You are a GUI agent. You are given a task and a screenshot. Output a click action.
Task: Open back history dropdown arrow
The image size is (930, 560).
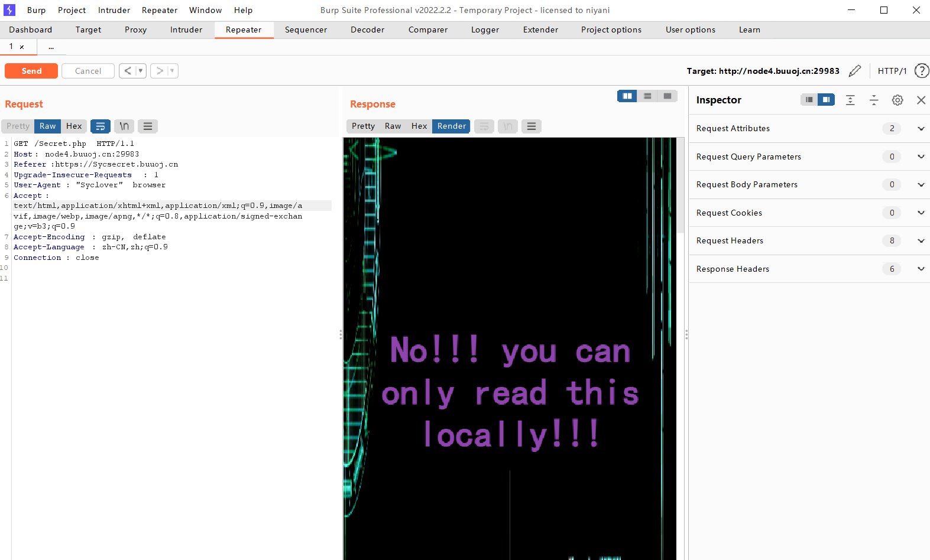coord(141,71)
